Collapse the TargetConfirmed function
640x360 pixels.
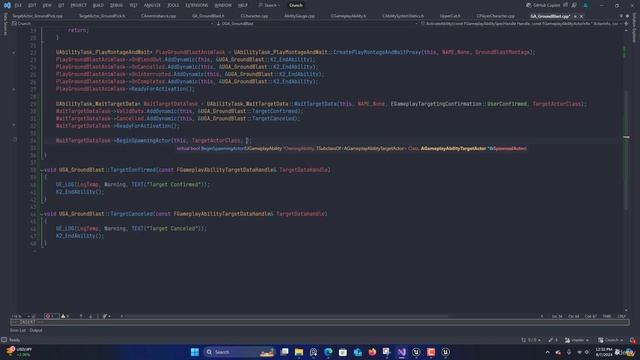tap(42, 170)
